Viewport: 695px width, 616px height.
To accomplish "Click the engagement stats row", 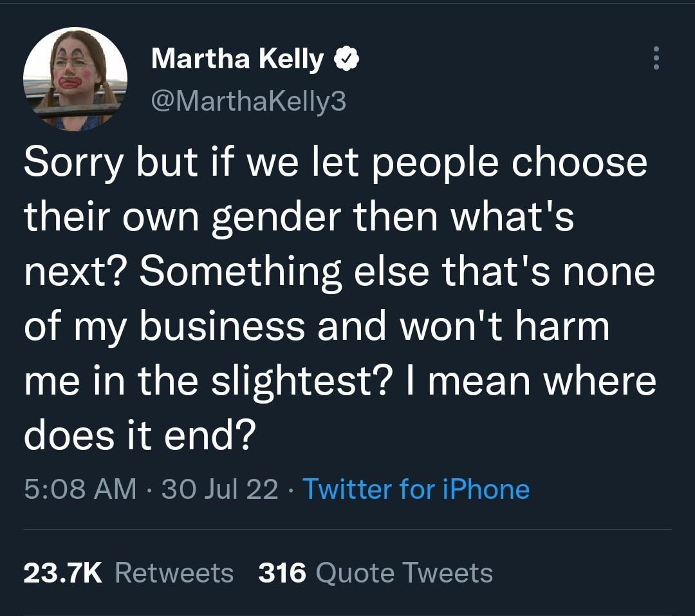I will pyautogui.click(x=257, y=572).
